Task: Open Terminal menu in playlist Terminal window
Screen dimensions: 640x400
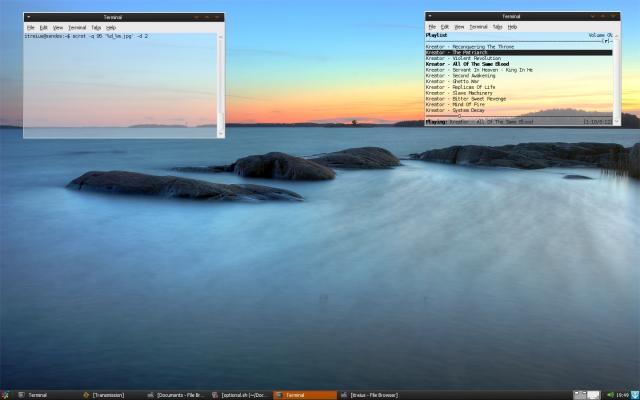Action: pyautogui.click(x=478, y=27)
